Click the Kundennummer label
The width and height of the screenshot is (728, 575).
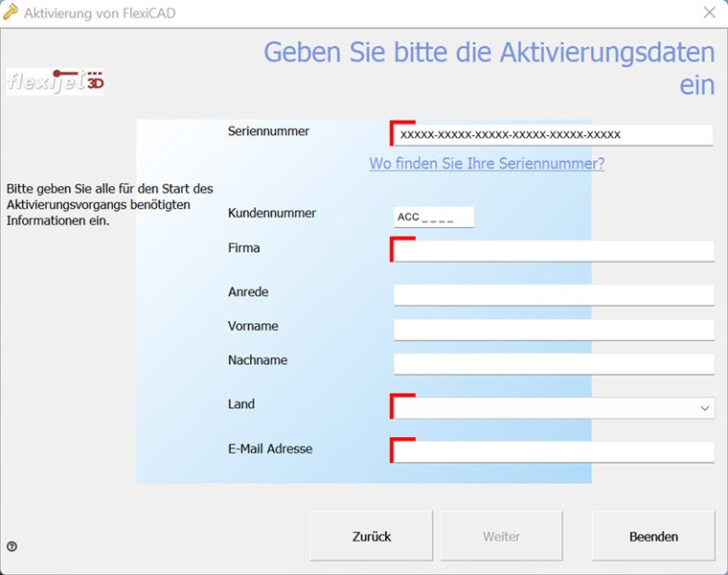(272, 213)
